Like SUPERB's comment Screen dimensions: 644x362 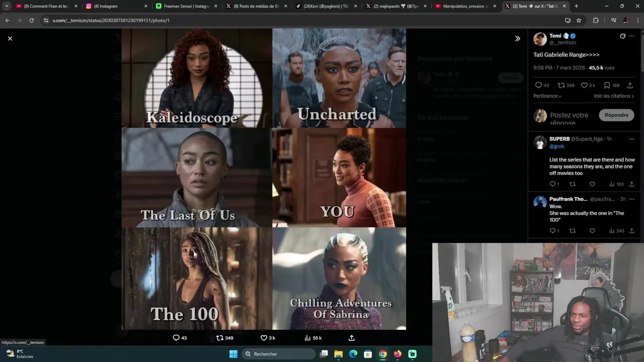click(592, 184)
